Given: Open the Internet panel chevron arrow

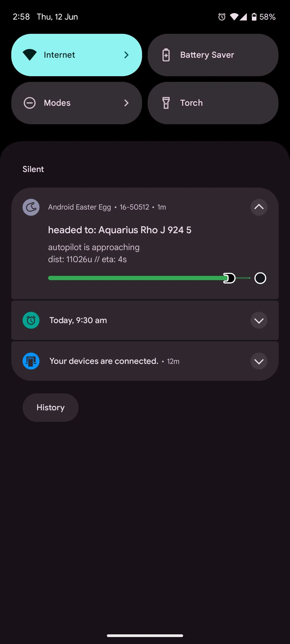Looking at the screenshot, I should pyautogui.click(x=126, y=55).
